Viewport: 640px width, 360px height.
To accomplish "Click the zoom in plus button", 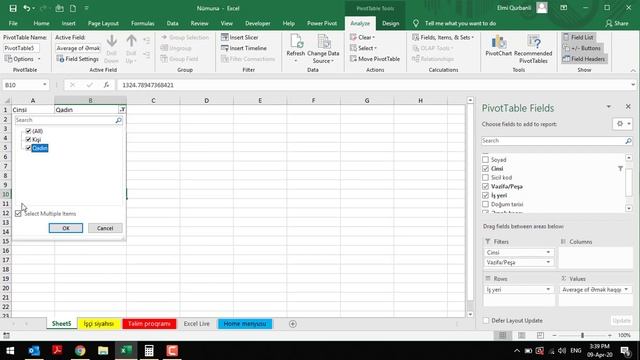I will pyautogui.click(x=609, y=335).
